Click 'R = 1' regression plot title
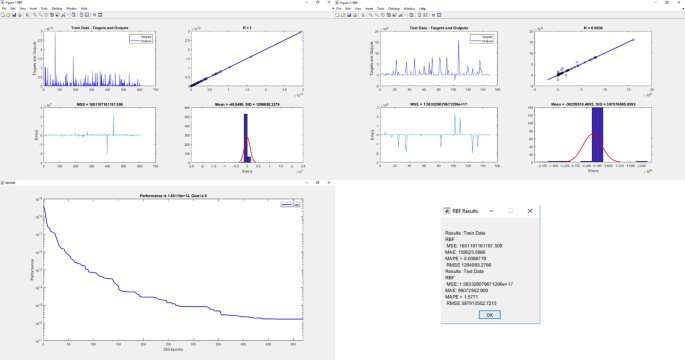The height and width of the screenshot is (360, 685). point(247,28)
